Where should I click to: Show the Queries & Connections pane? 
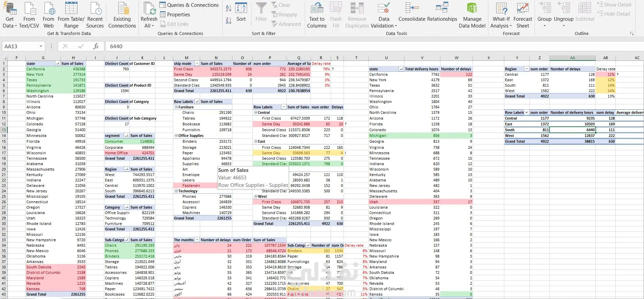coord(189,5)
